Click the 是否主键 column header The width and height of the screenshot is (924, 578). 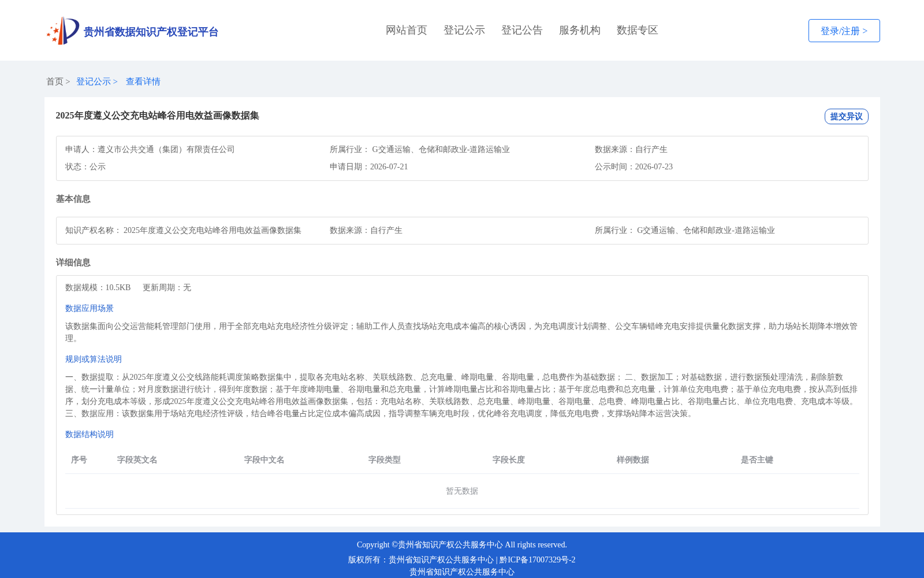757,460
